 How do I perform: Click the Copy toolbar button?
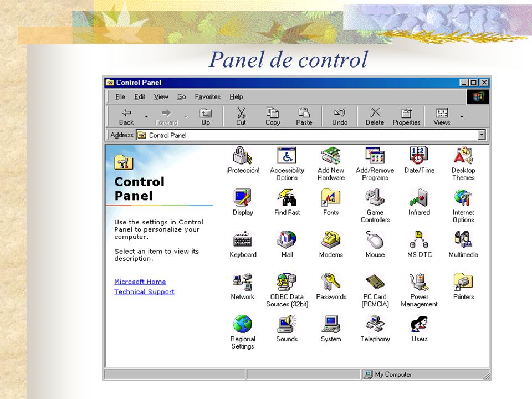pos(273,117)
